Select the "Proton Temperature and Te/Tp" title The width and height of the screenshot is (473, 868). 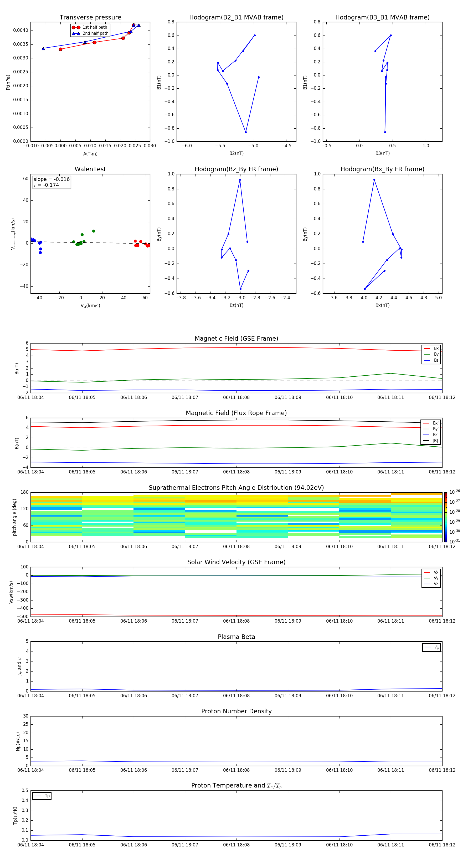pos(236,786)
